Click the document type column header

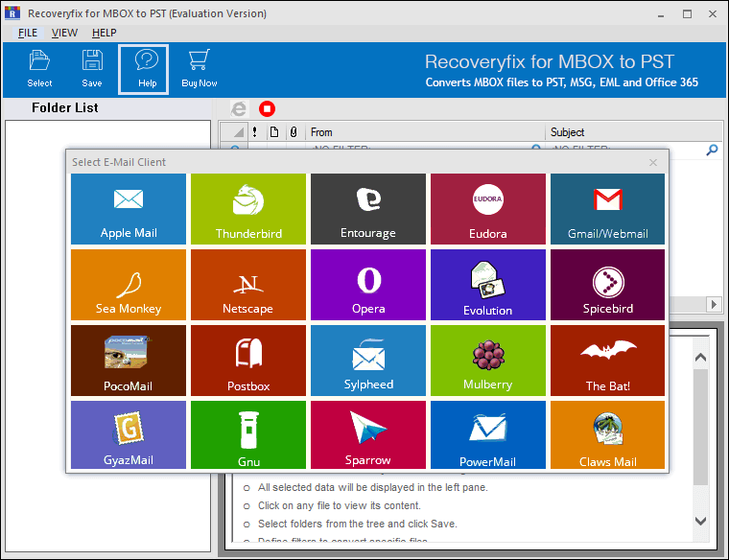[x=274, y=132]
